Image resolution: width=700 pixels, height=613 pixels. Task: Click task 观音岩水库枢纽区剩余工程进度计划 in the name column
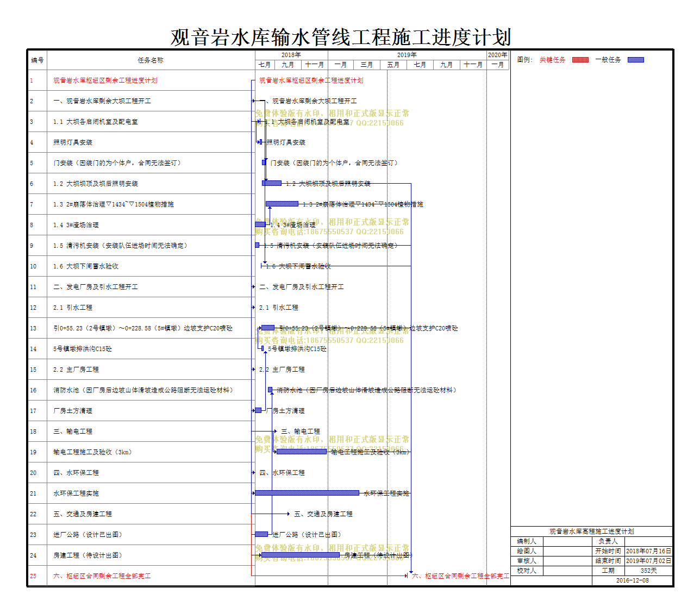coord(105,80)
